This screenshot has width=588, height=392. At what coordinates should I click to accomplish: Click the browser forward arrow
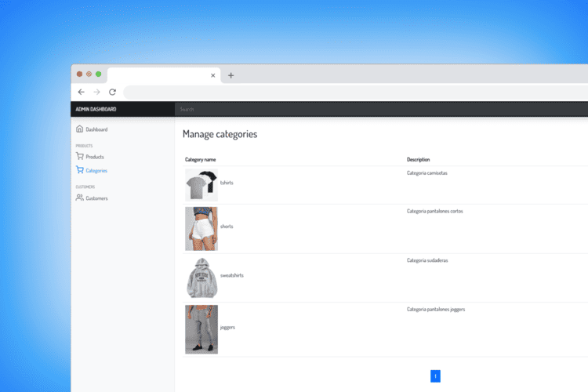click(96, 92)
